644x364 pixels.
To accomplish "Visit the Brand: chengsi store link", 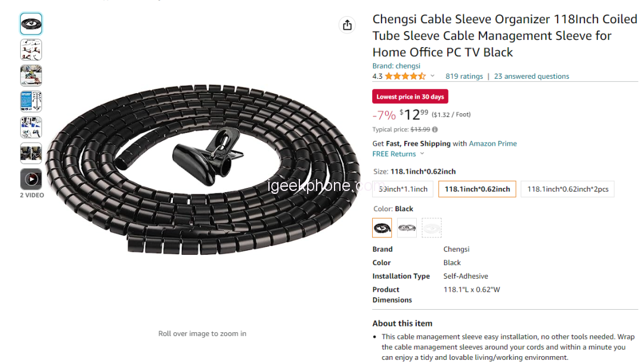I will (396, 66).
